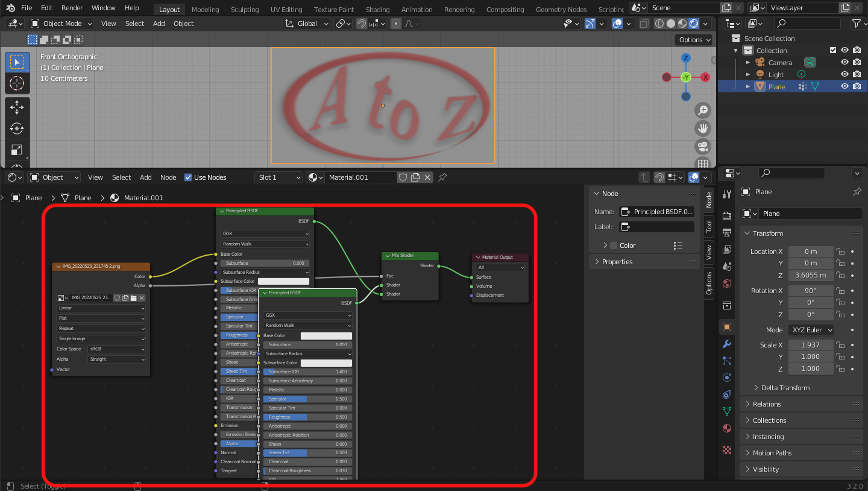Open the Physics properties tab
This screenshot has height=491, width=868.
pos(727,378)
